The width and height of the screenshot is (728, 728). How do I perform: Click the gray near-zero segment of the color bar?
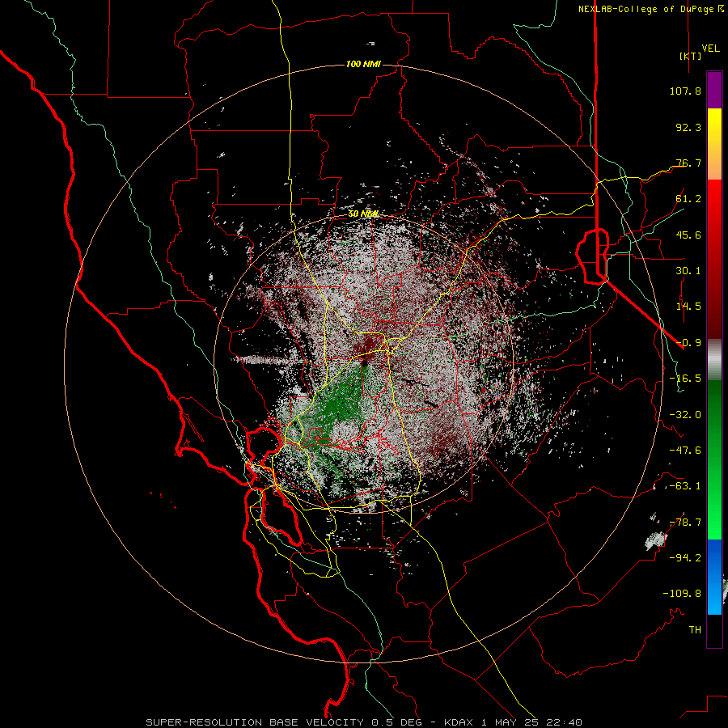[714, 360]
